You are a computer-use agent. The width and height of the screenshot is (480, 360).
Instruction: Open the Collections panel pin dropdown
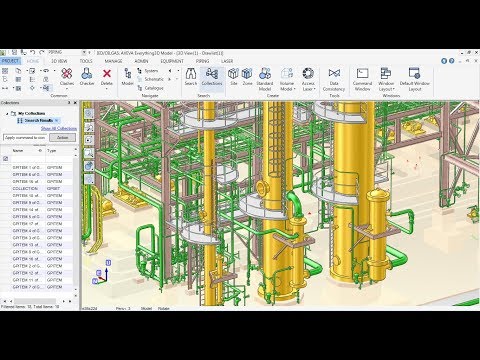point(69,103)
